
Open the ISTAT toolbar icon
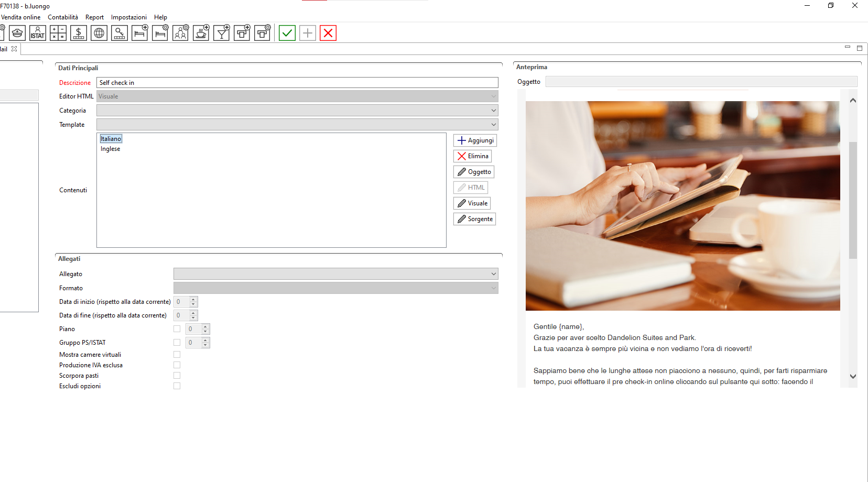[38, 33]
